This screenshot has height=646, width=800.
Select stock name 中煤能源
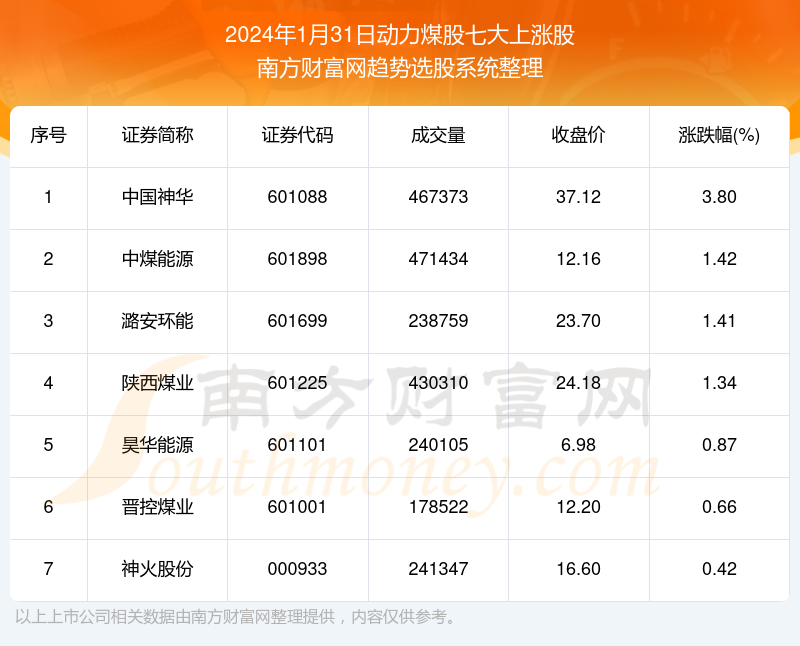click(157, 259)
